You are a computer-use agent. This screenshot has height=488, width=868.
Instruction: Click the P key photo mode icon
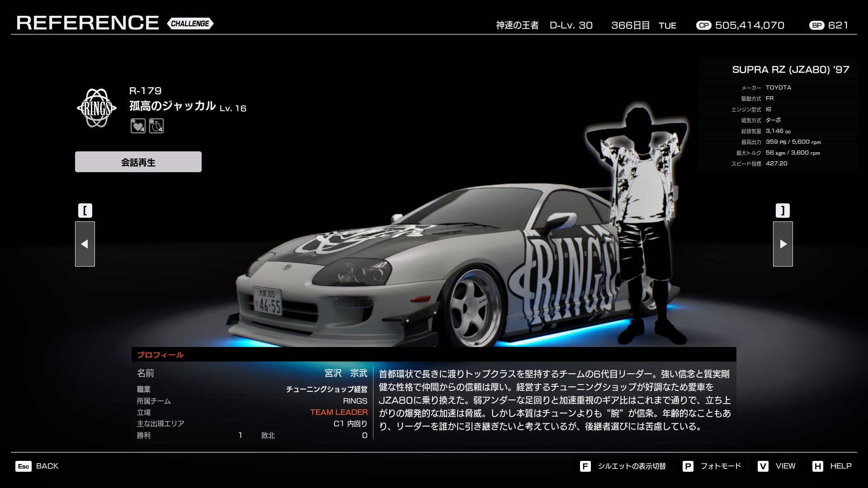coord(688,466)
